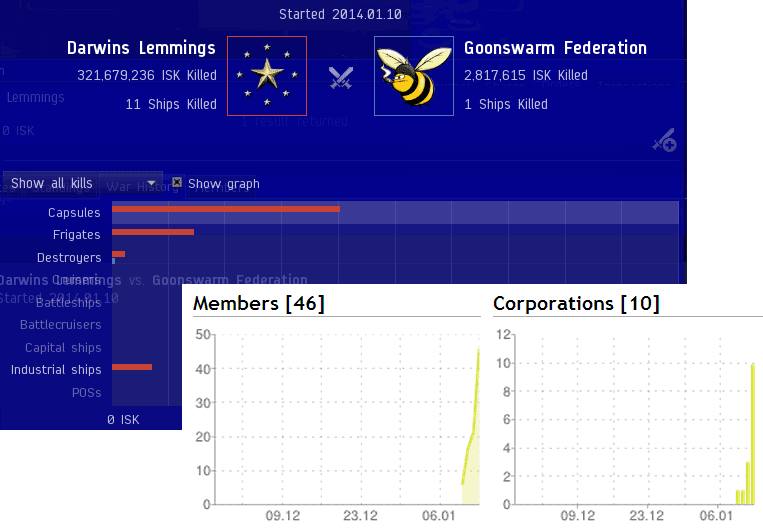Select the Industrial ships row label
The height and width of the screenshot is (529, 763).
point(56,370)
